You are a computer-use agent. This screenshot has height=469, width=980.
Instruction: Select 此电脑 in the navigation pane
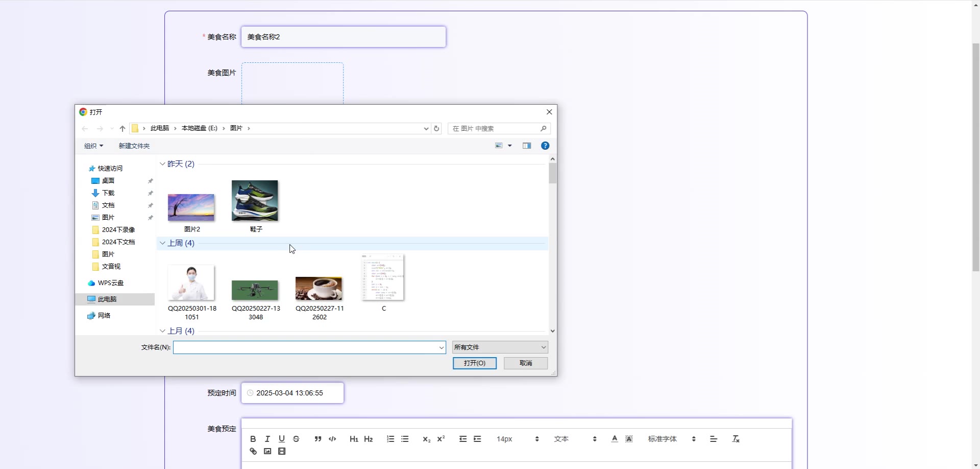point(107,299)
